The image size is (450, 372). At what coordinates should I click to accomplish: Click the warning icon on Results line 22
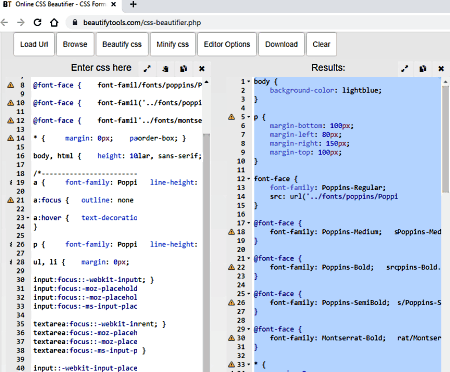231,267
